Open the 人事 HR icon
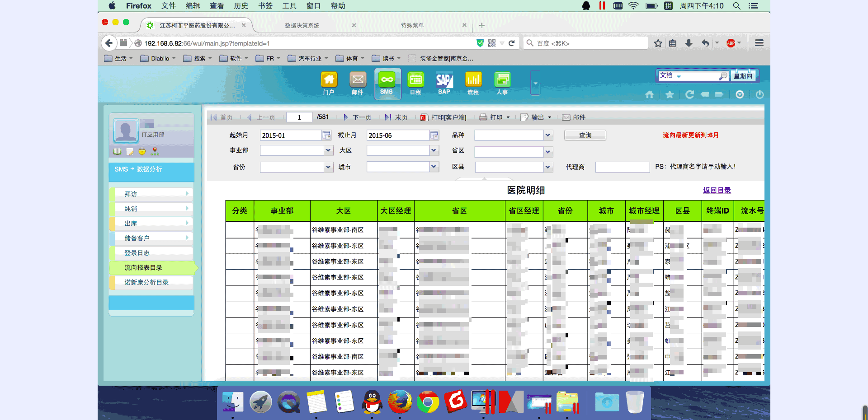This screenshot has height=420, width=868. click(x=502, y=84)
